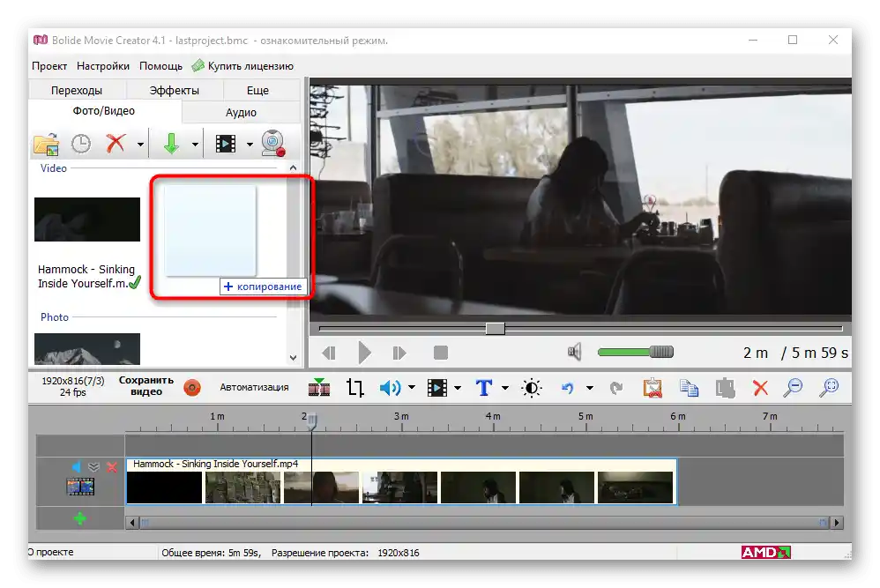Open the dropdown beside the green arrow

tap(195, 145)
